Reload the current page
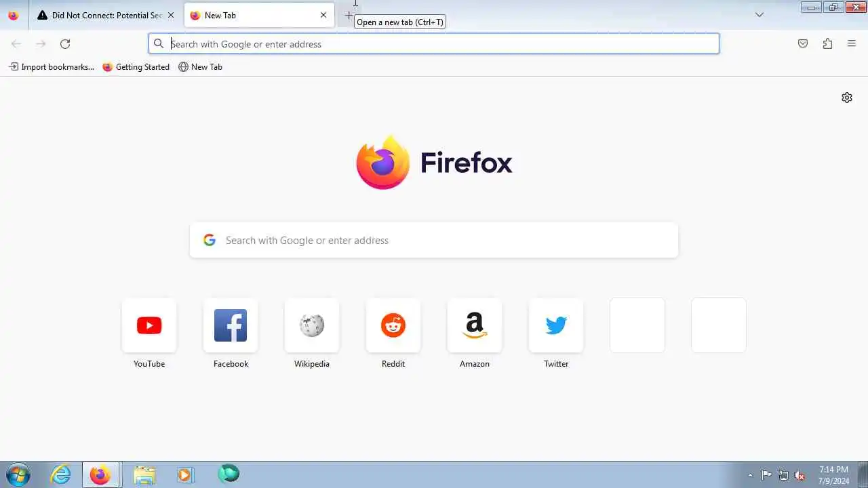 click(x=65, y=43)
